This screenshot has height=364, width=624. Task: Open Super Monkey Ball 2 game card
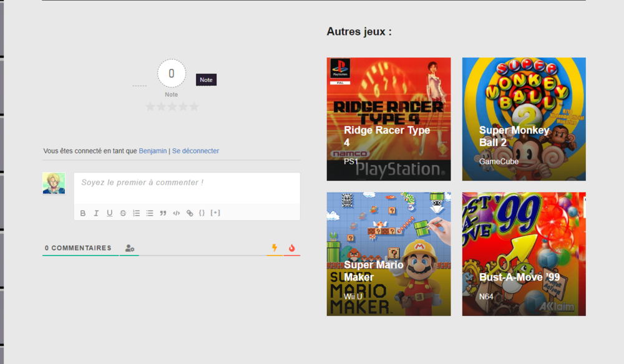524,119
